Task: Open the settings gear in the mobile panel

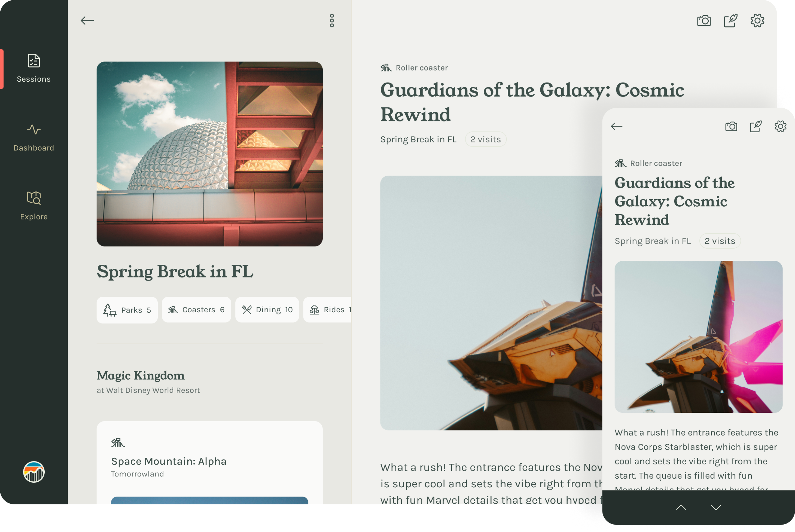Action: [780, 127]
